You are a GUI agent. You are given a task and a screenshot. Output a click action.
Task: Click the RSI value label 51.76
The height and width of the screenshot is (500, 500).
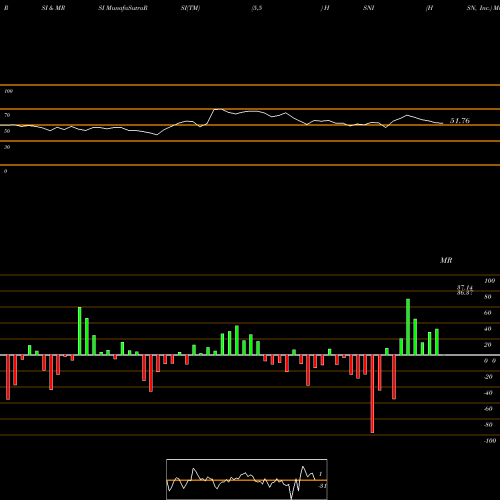[x=460, y=121]
